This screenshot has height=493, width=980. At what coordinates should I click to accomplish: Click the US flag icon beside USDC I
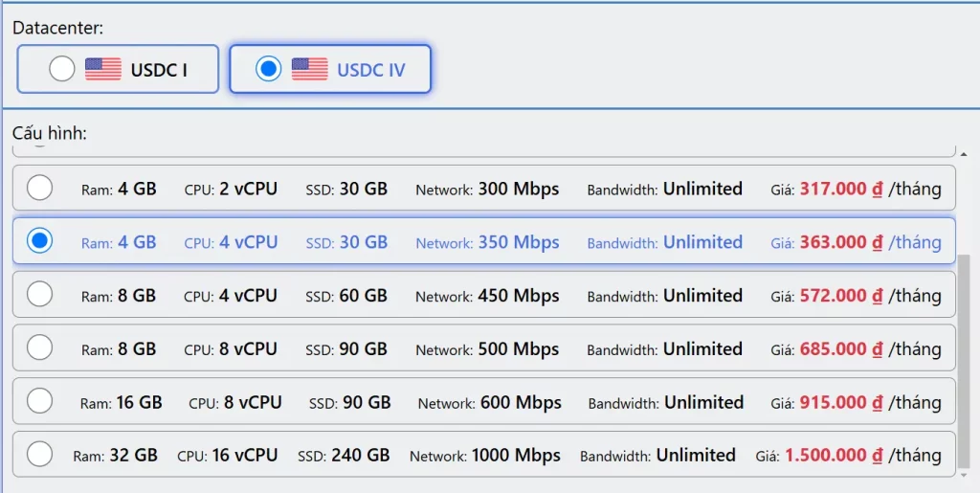tap(103, 69)
